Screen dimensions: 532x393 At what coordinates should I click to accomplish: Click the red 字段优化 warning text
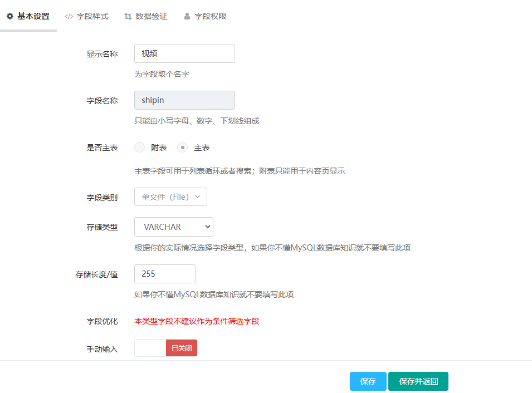coord(197,321)
